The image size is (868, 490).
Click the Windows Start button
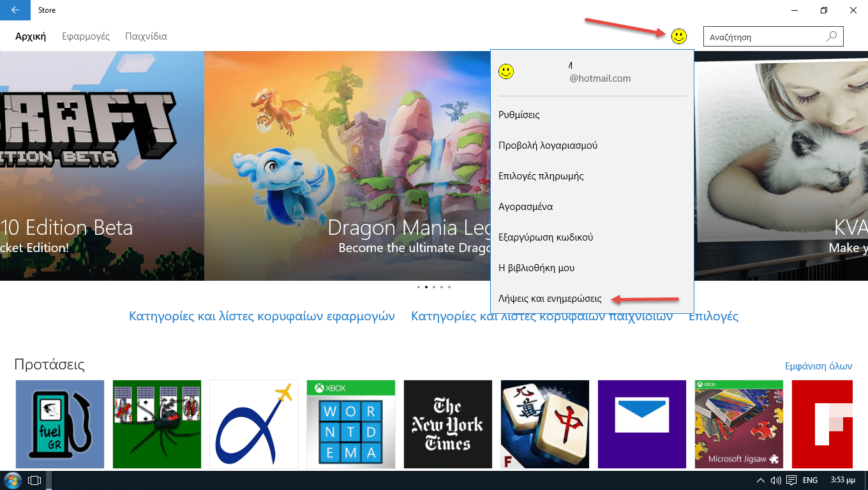click(x=13, y=480)
